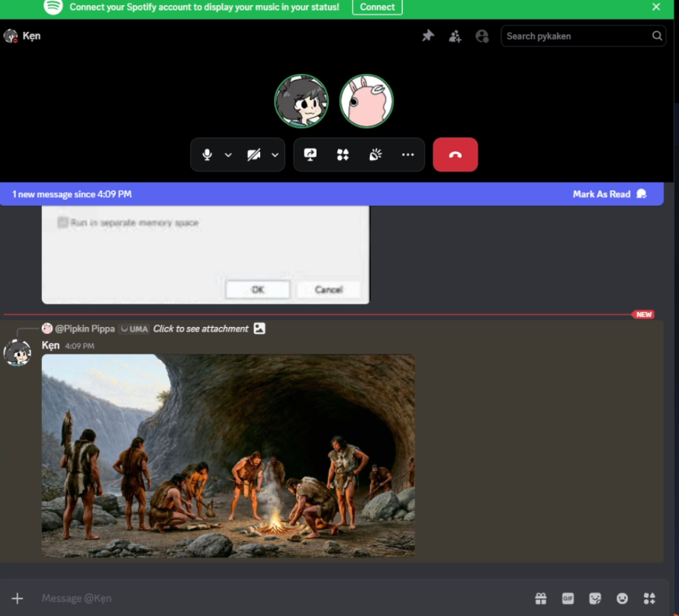Click to see attachment link
The image size is (679, 616).
tap(201, 329)
